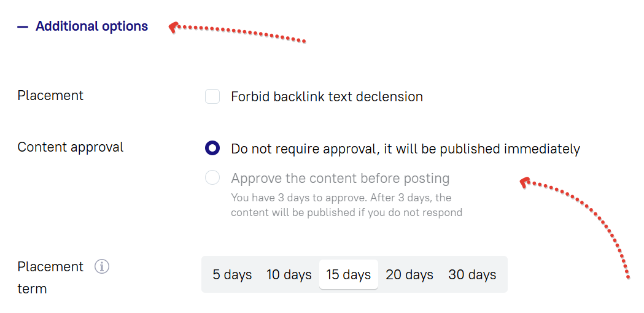Click the minus icon beside Additional options
Viewport: 644px width, 313px height.
pos(23,27)
